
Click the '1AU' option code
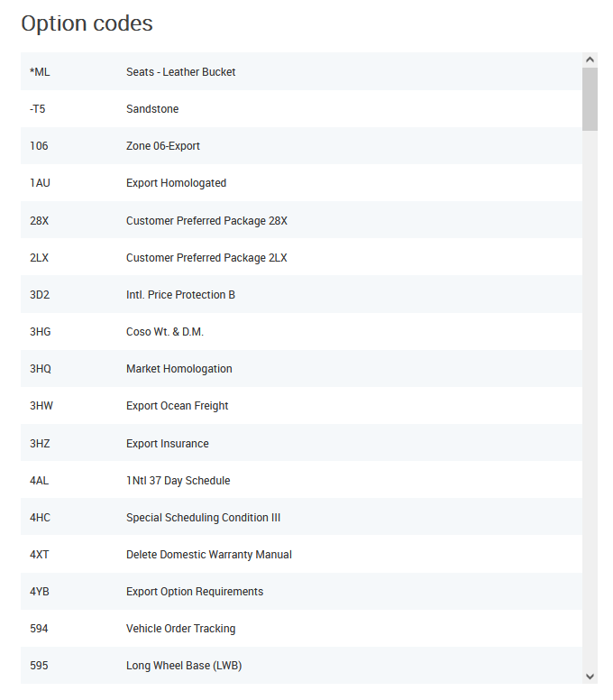[x=40, y=183]
